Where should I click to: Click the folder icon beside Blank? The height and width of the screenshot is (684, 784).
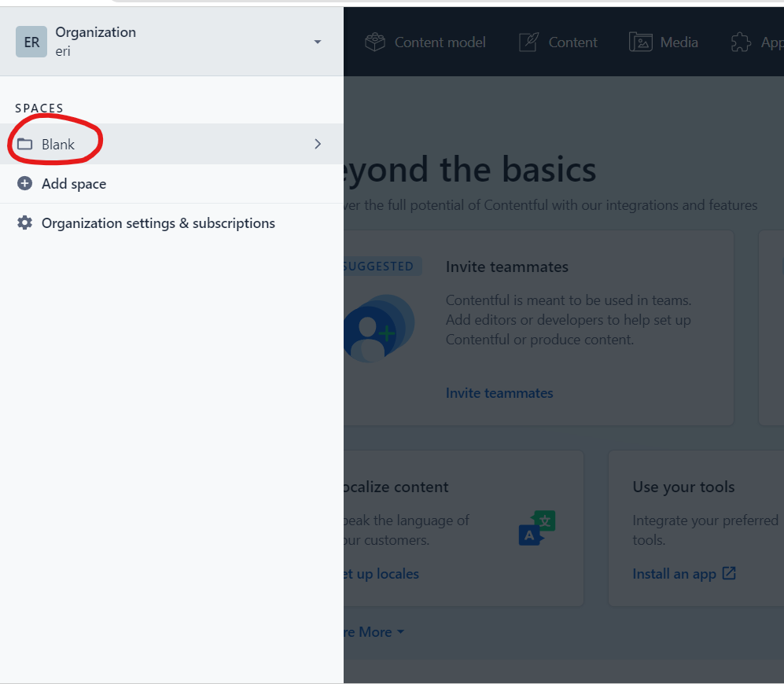click(25, 144)
